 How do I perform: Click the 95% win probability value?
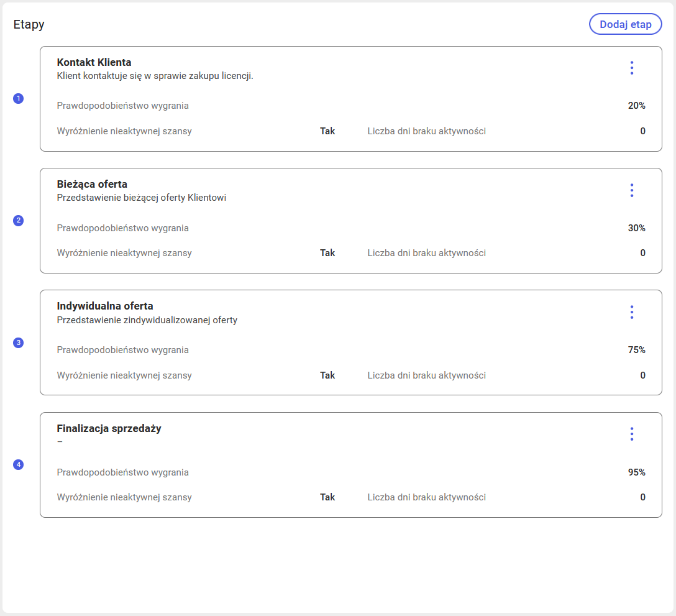636,472
